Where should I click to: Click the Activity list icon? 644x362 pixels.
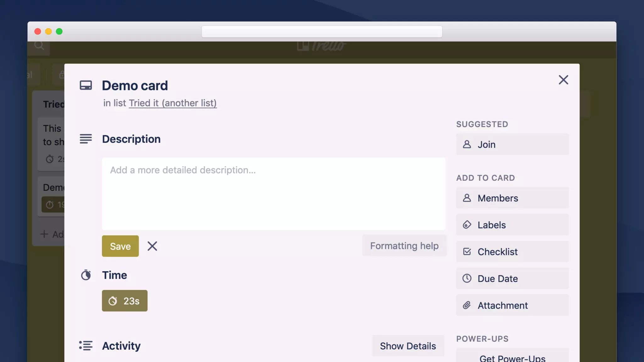click(x=86, y=345)
